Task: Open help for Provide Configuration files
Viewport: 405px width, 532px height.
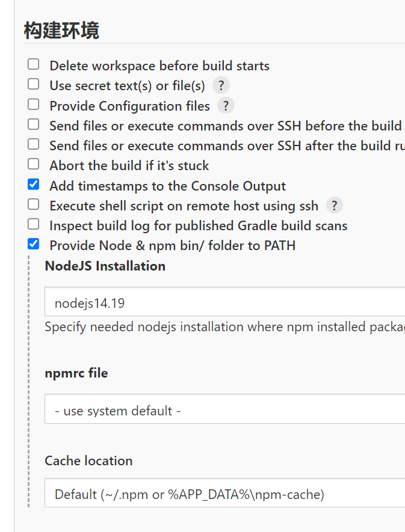Action: tap(226, 106)
